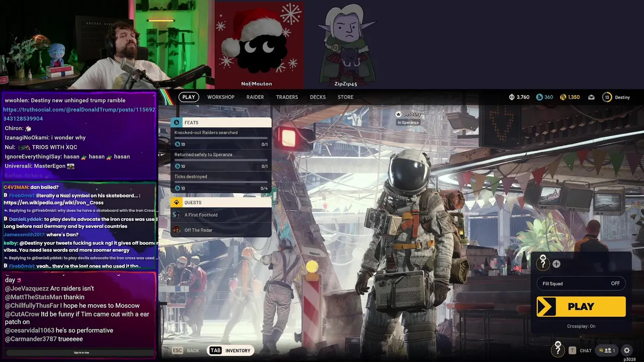Open the STORE tab
Screen dimensions: 644x362
345,97
